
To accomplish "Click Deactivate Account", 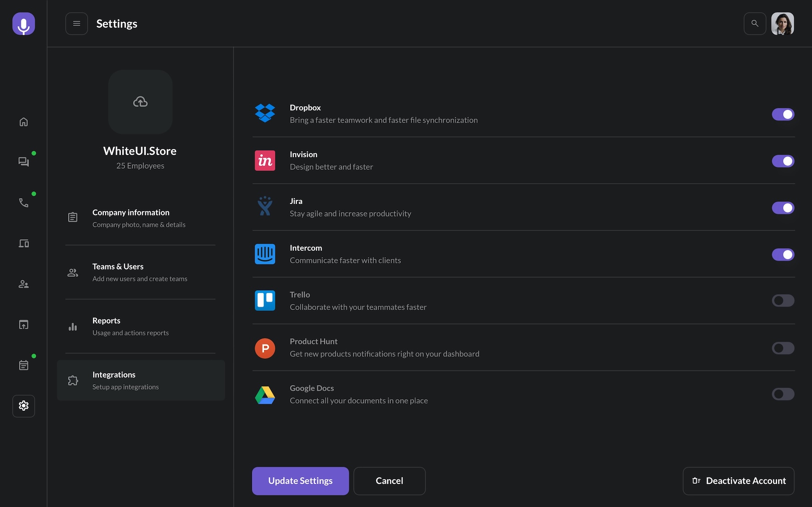I will (738, 481).
